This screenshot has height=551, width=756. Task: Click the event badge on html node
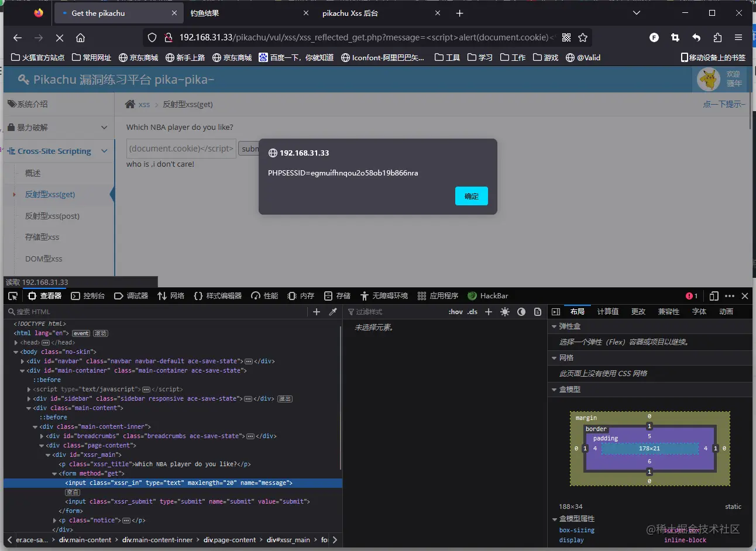point(81,333)
